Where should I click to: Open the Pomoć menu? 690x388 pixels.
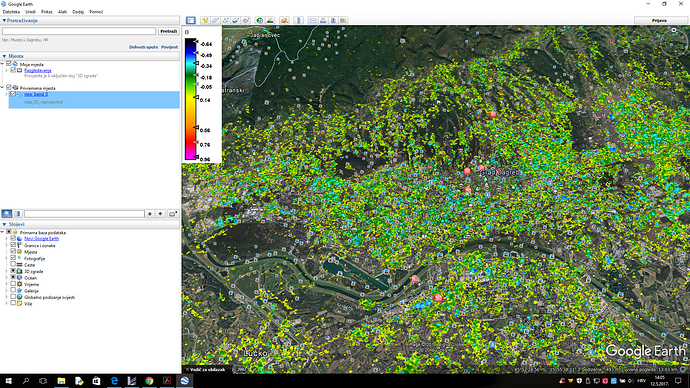(96, 12)
